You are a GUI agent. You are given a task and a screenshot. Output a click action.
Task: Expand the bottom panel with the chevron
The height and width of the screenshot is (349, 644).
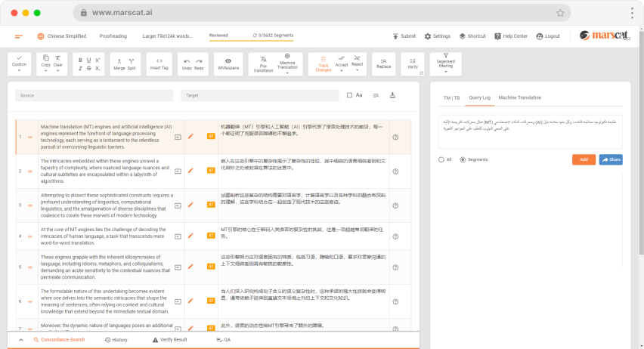(19, 340)
